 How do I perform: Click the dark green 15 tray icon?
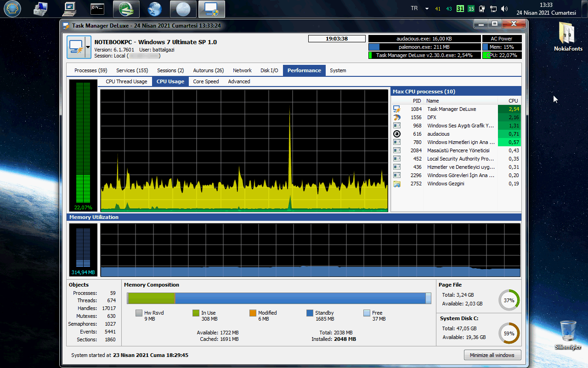pos(471,9)
